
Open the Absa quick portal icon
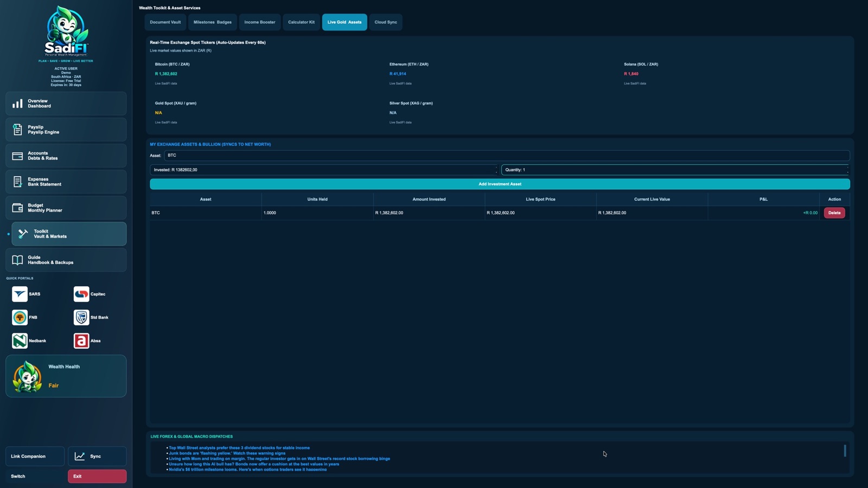pyautogui.click(x=81, y=341)
